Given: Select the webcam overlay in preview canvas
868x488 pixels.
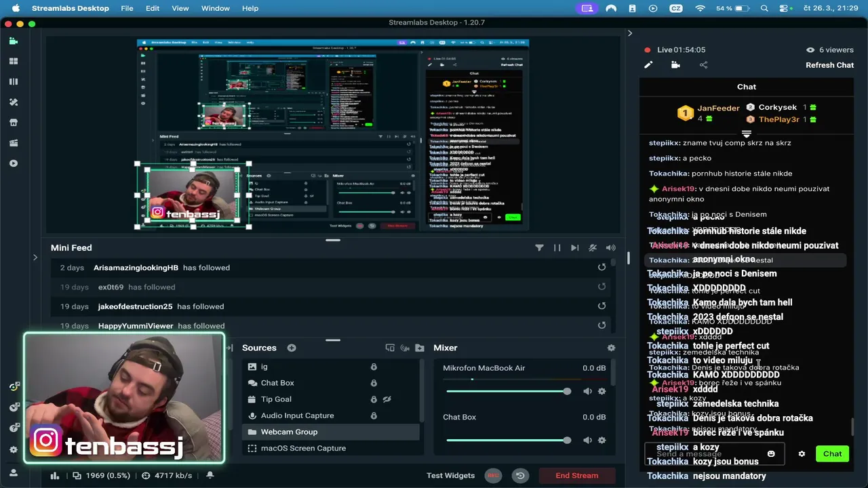Looking at the screenshot, I should click(x=193, y=195).
